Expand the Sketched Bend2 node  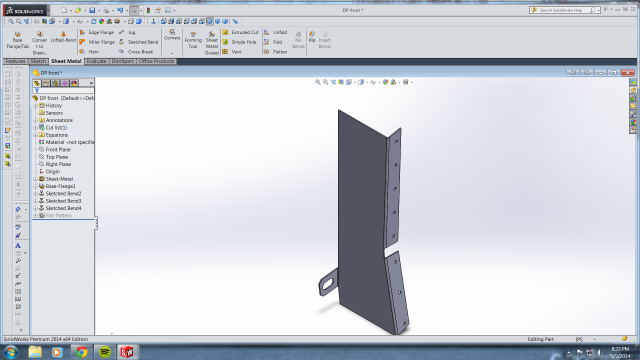tap(36, 194)
